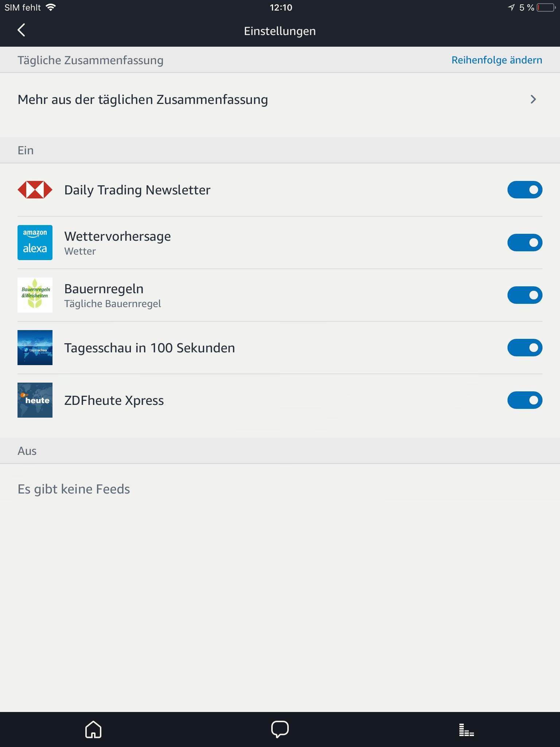Select the ZDFheute Xpress feed title
Viewport: 560px width, 747px height.
114,400
